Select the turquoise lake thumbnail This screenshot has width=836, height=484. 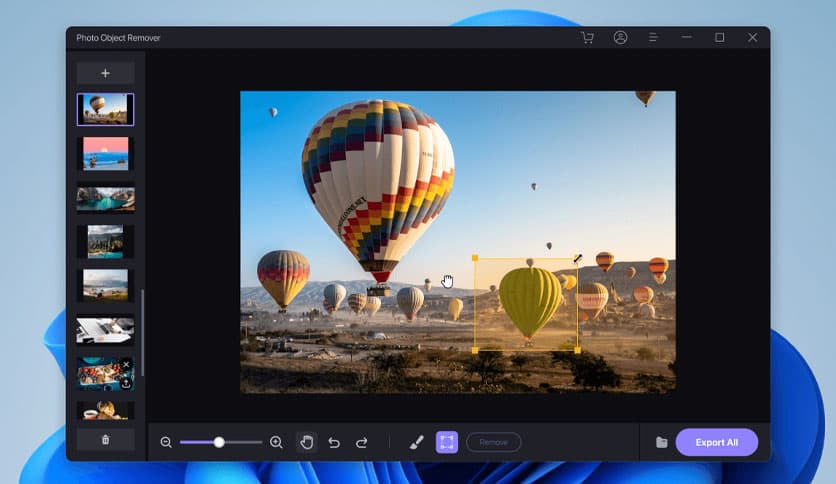pos(105,198)
